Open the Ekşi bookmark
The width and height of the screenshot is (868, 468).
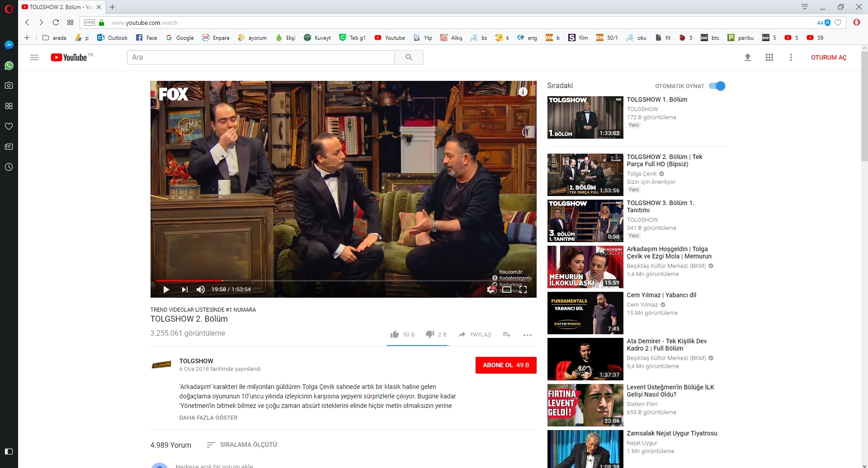click(285, 38)
